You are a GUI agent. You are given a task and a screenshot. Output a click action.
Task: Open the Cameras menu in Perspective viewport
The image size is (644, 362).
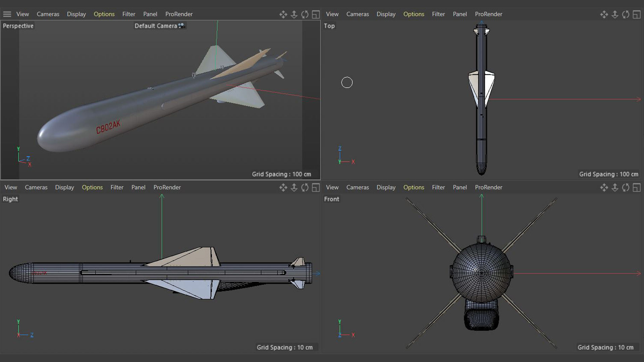(48, 14)
